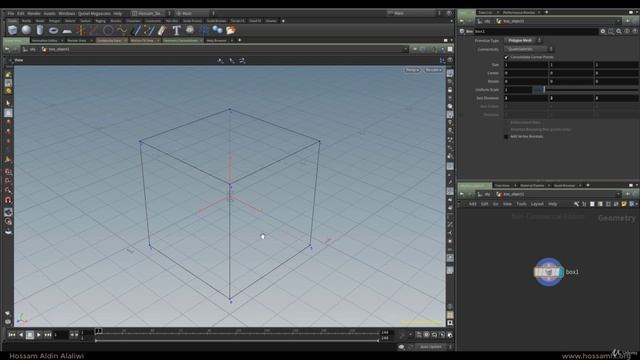Switch to the Composite View tab
Image resolution: width=640 pixels, height=360 pixels.
click(109, 40)
